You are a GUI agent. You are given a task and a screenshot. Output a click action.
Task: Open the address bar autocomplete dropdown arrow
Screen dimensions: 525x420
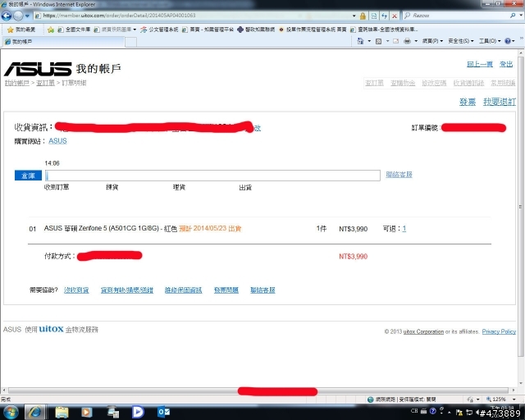click(x=354, y=16)
